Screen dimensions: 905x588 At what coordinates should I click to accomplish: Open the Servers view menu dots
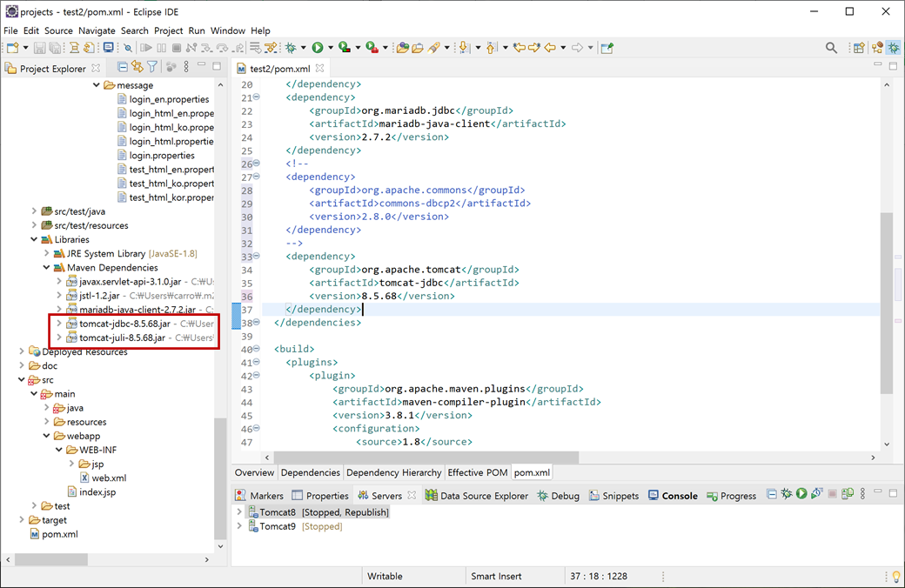863,494
